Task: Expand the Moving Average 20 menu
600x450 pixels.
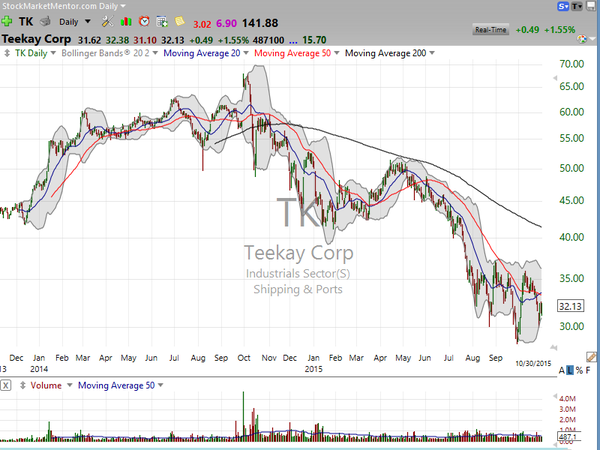Action: [246, 53]
